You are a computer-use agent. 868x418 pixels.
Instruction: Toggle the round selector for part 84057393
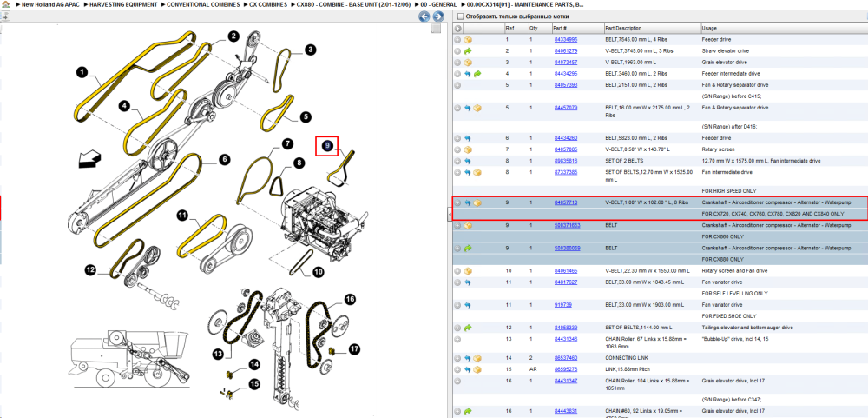[457, 85]
